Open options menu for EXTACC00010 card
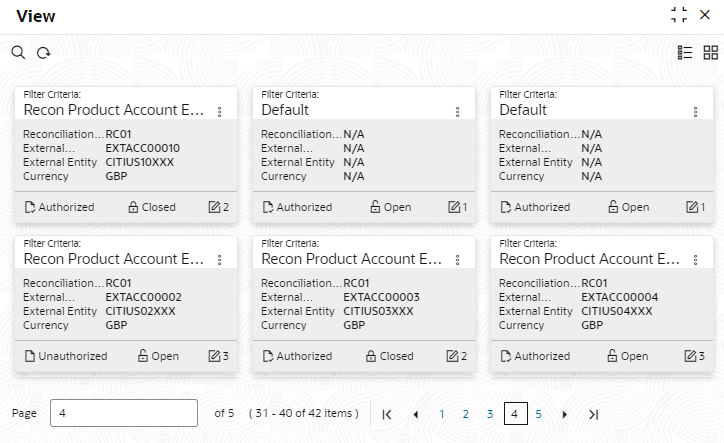724x443 pixels. (x=220, y=112)
